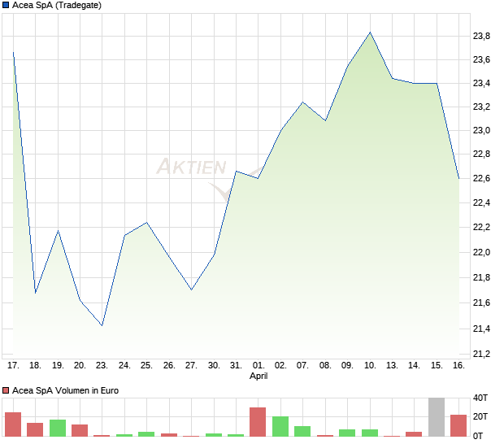Click the date label '07.' on x-axis

[x=302, y=366]
